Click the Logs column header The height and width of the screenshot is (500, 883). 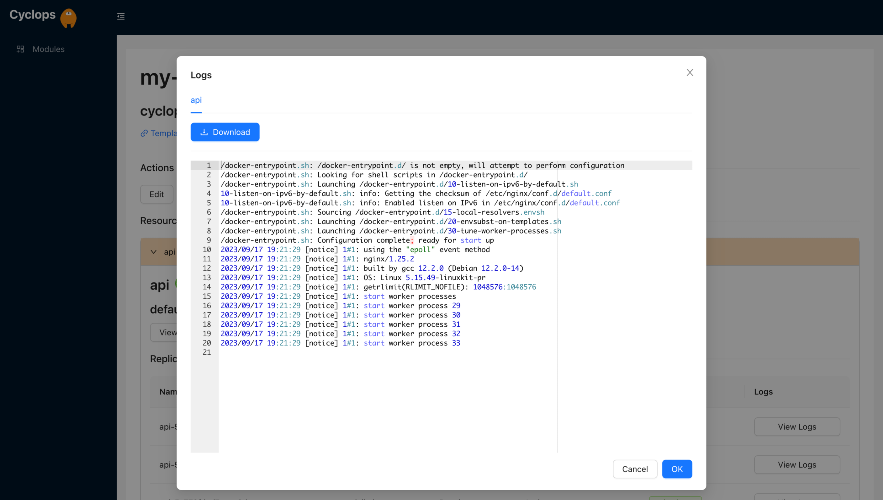763,392
